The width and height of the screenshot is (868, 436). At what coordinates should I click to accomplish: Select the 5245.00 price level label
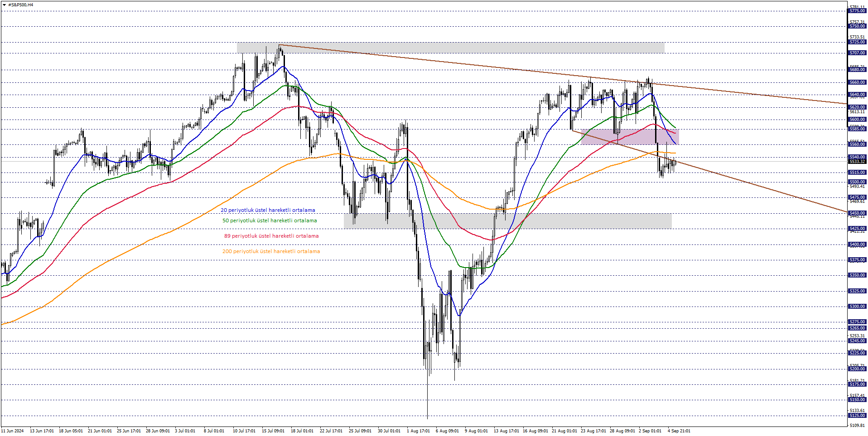click(x=857, y=341)
